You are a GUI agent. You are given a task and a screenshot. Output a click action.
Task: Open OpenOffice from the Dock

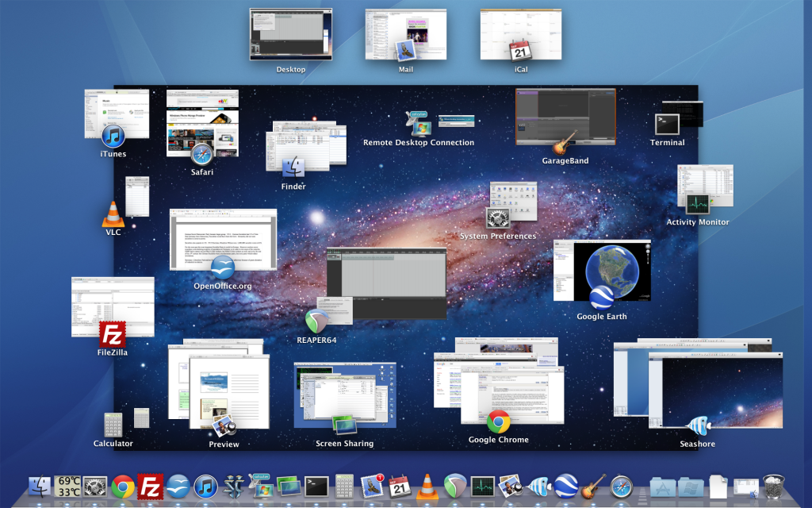coord(178,487)
